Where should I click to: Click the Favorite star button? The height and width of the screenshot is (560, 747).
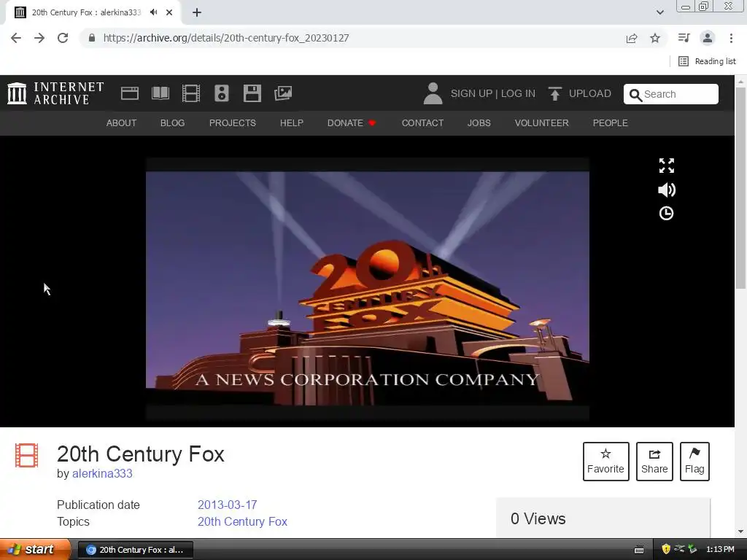[605, 462]
